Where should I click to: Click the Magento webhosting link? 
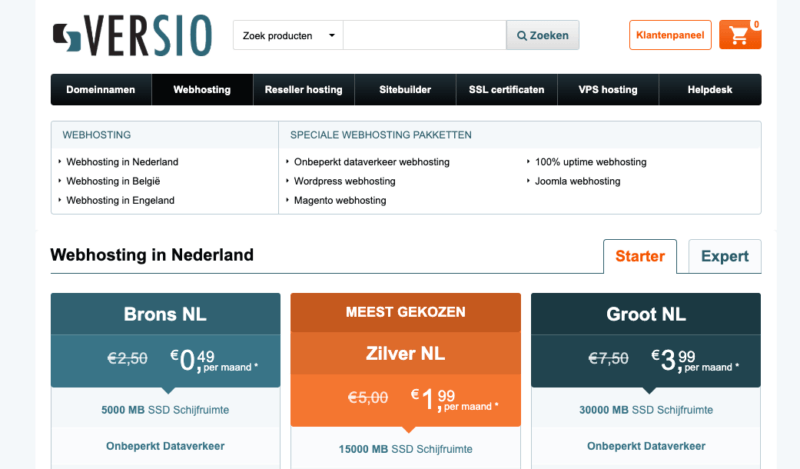point(340,201)
